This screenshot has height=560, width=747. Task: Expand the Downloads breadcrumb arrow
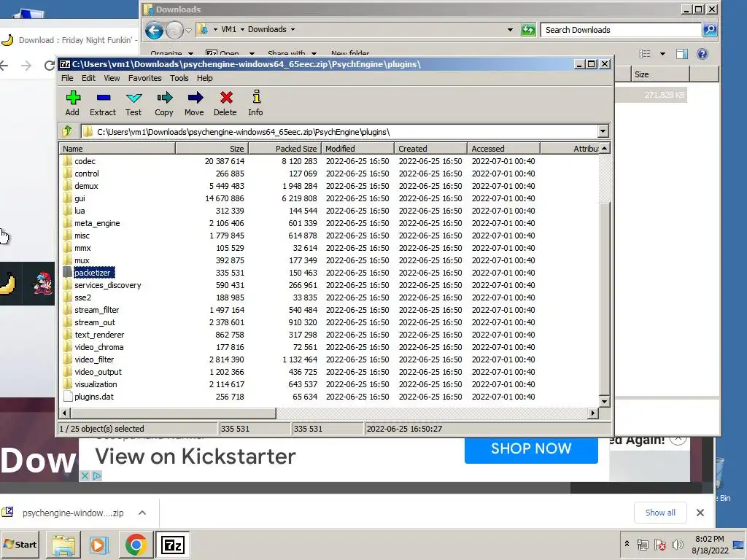coord(293,29)
